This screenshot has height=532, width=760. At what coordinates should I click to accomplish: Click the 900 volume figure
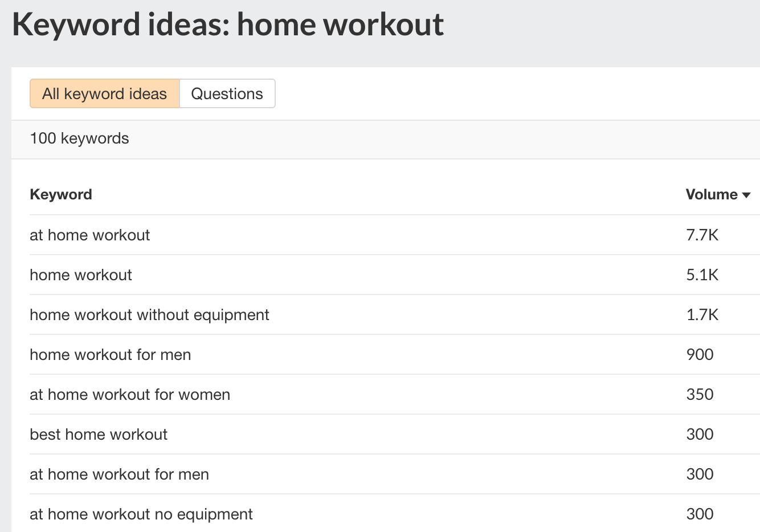(x=700, y=354)
